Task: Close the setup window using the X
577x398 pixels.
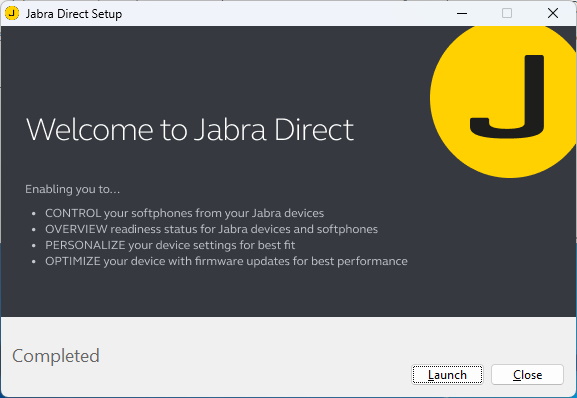Action: tap(553, 13)
